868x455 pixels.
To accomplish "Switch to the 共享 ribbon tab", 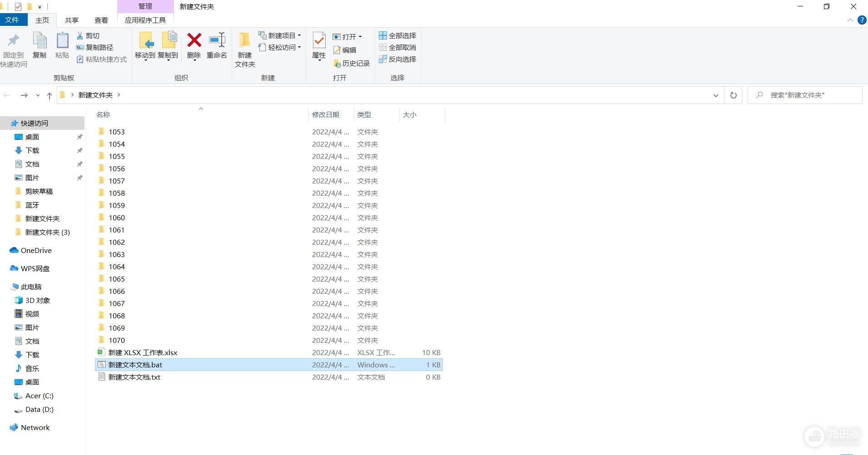I will (x=72, y=20).
